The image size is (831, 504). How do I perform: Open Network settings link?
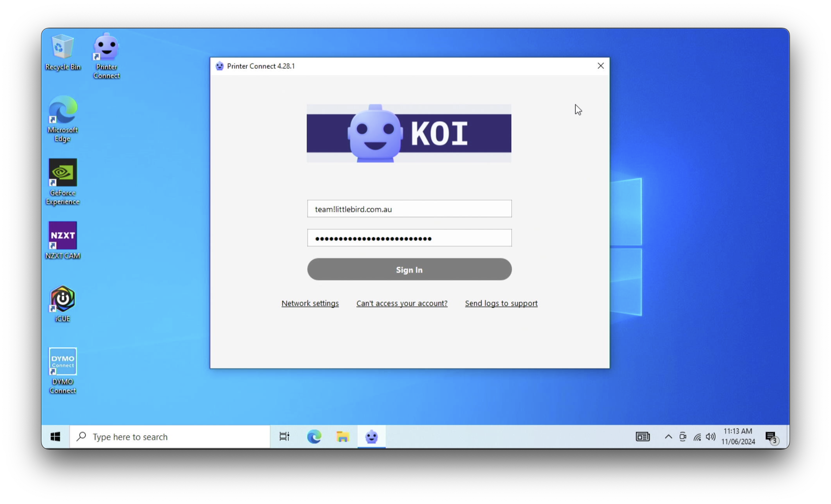click(x=310, y=303)
